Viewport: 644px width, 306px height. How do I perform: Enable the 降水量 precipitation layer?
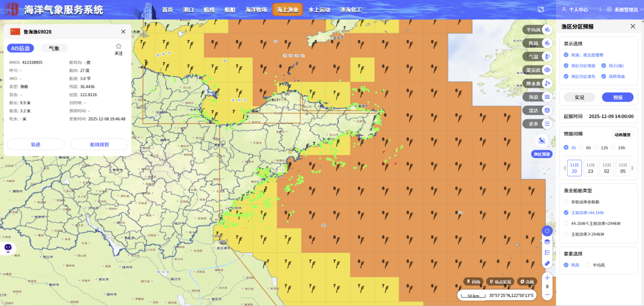tap(547, 84)
